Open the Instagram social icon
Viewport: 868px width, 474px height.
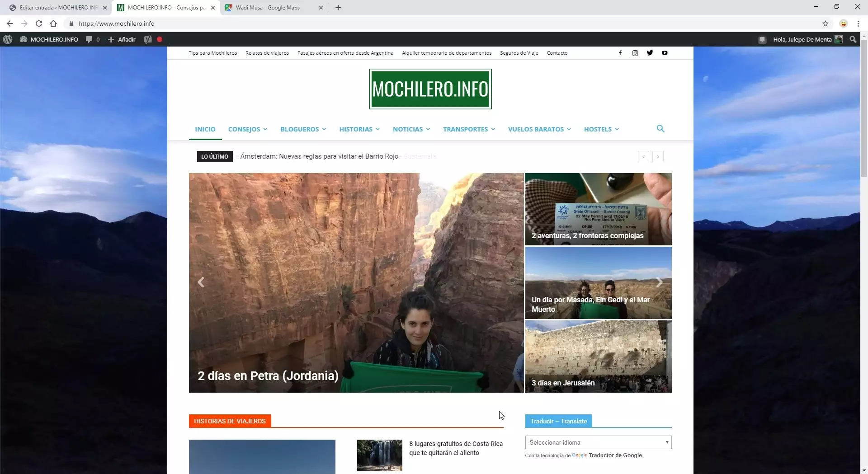[x=635, y=53]
